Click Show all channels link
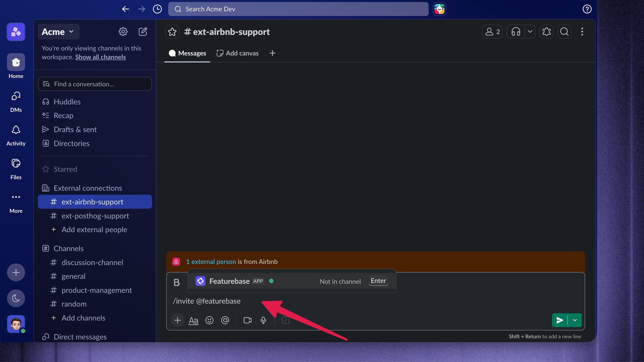Viewport: 644px width, 362px height. (101, 57)
